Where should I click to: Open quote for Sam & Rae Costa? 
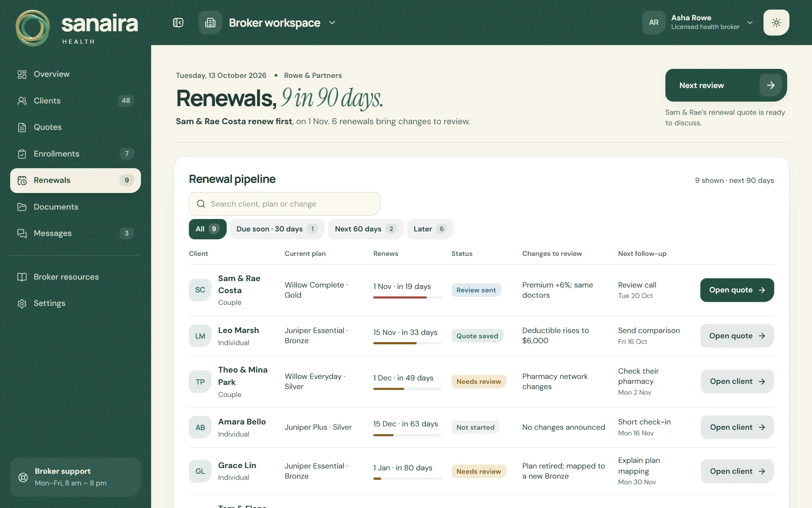737,290
